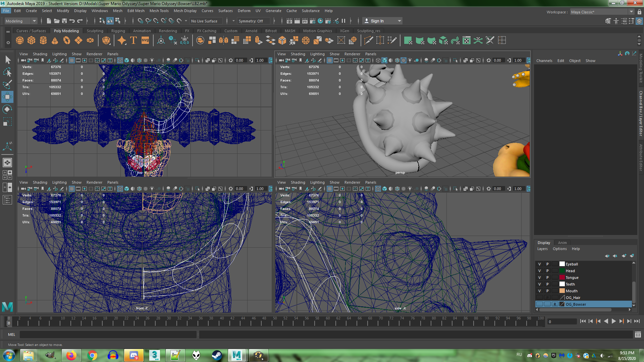The height and width of the screenshot is (362, 644).
Task: Open Channels menu in Channel Box
Action: [x=544, y=61]
